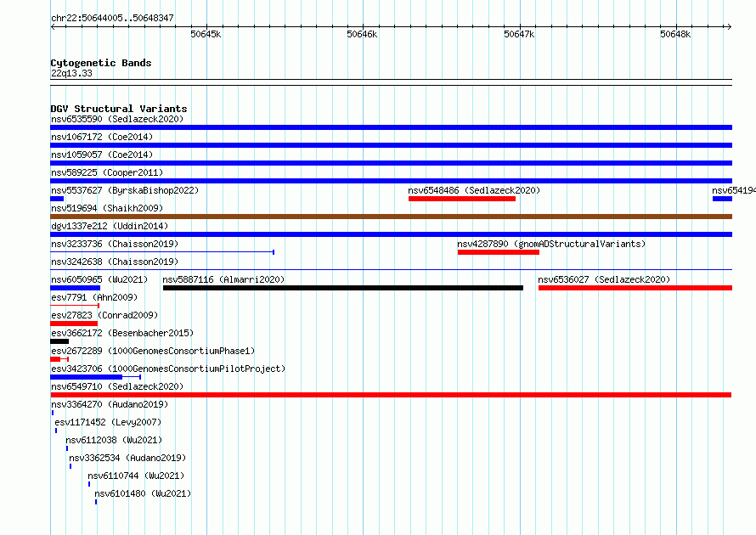The height and width of the screenshot is (535, 756).
Task: Click the chr22:50644005..50648347 coordinate text
Action: (x=112, y=18)
